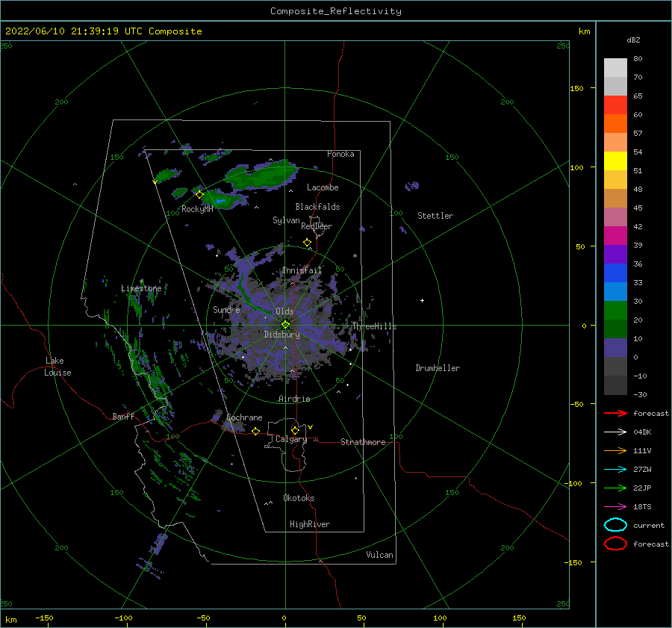Click the red forecast arrow legend icon
Image resolution: width=672 pixels, height=628 pixels.
coord(615,413)
